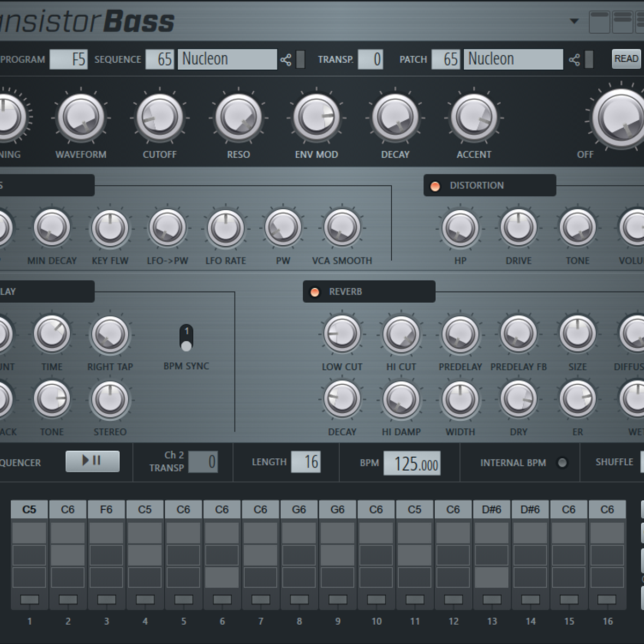Click the delay Right Tap knob
This screenshot has height=644, width=644.
coord(110,334)
